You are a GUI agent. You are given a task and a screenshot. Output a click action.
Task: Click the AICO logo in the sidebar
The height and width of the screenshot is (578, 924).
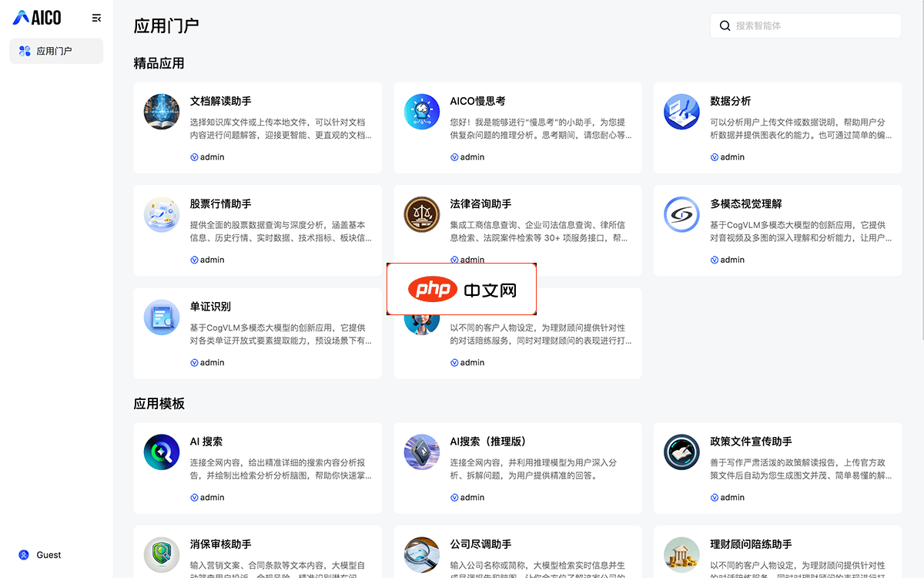(37, 17)
